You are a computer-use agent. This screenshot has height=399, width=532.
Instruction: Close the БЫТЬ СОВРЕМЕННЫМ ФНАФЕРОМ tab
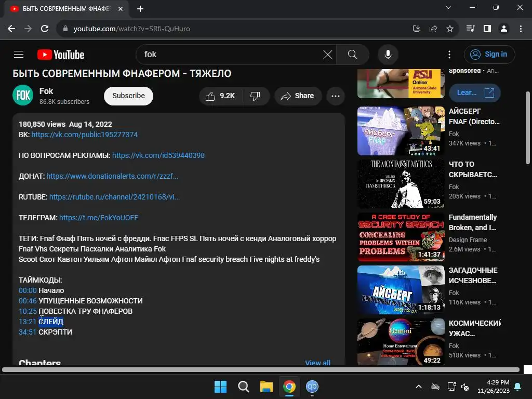click(121, 9)
